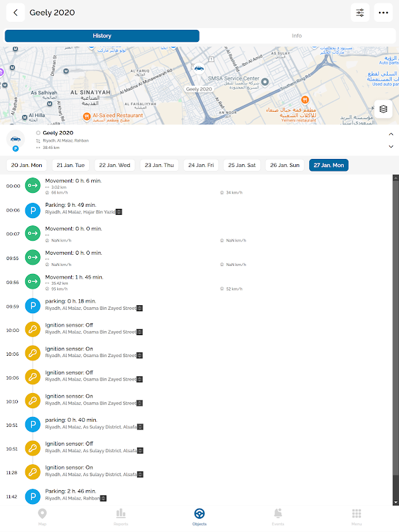Select the 25 Jan. Sat date
The width and height of the screenshot is (399, 532).
[242, 165]
